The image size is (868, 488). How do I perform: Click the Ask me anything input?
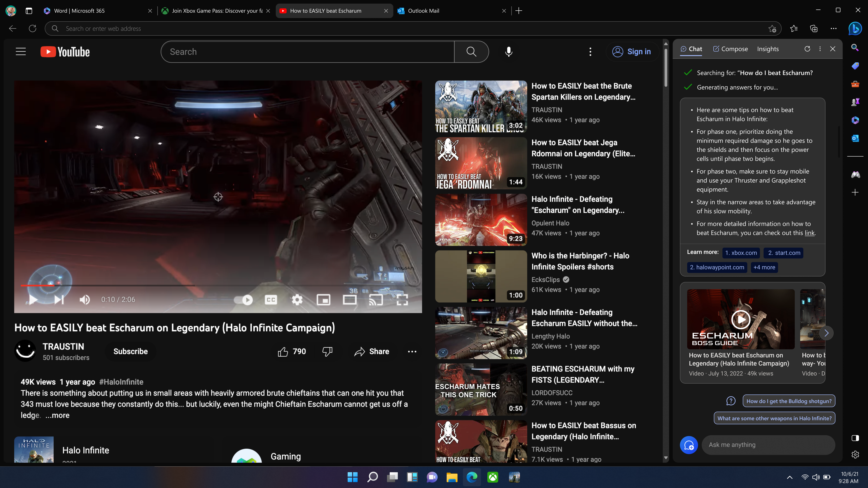[x=768, y=445]
